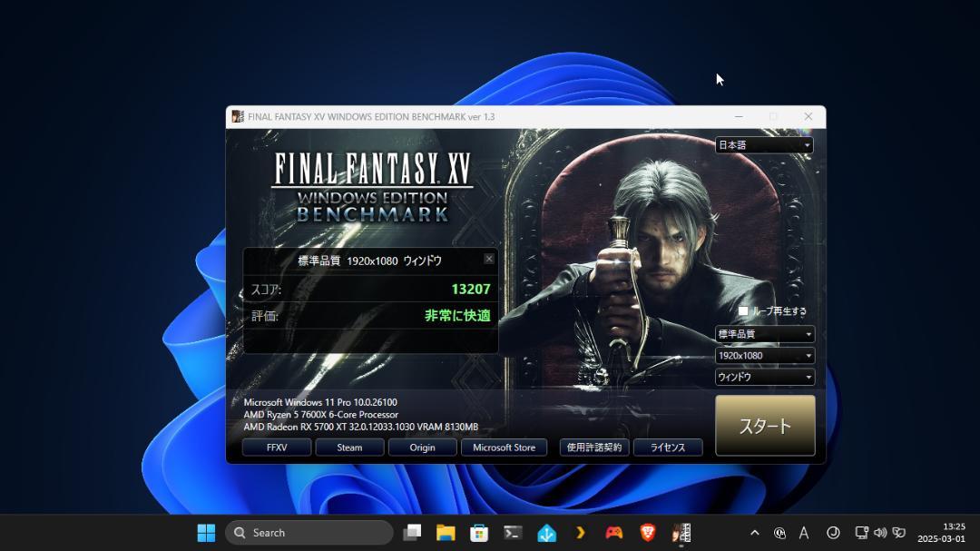Open the Terminal icon on the taskbar
This screenshot has height=551, width=980.
pyautogui.click(x=513, y=533)
